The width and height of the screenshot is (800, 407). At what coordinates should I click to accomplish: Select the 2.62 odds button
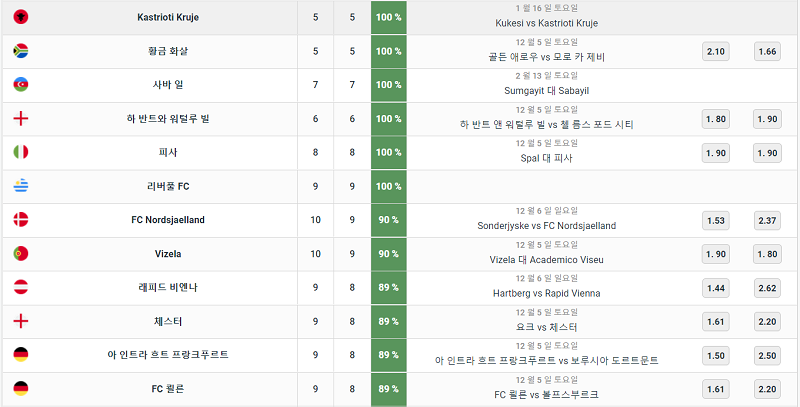point(767,288)
